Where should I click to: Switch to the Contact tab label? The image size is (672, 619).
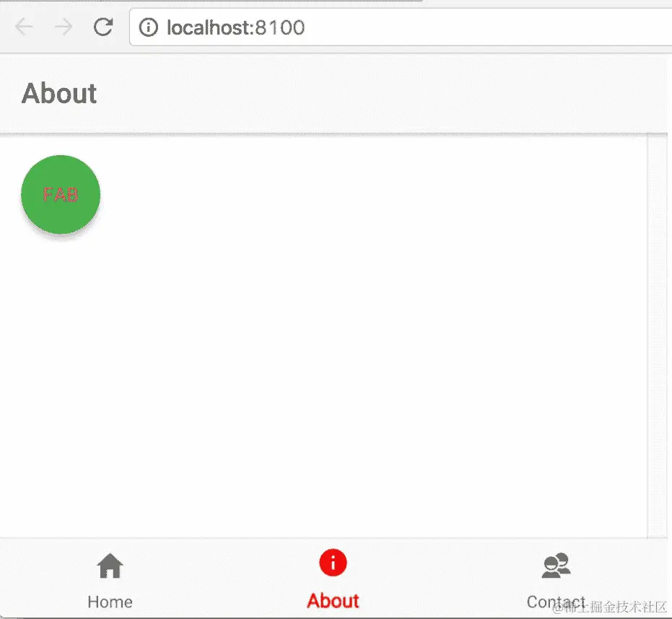coord(557,602)
